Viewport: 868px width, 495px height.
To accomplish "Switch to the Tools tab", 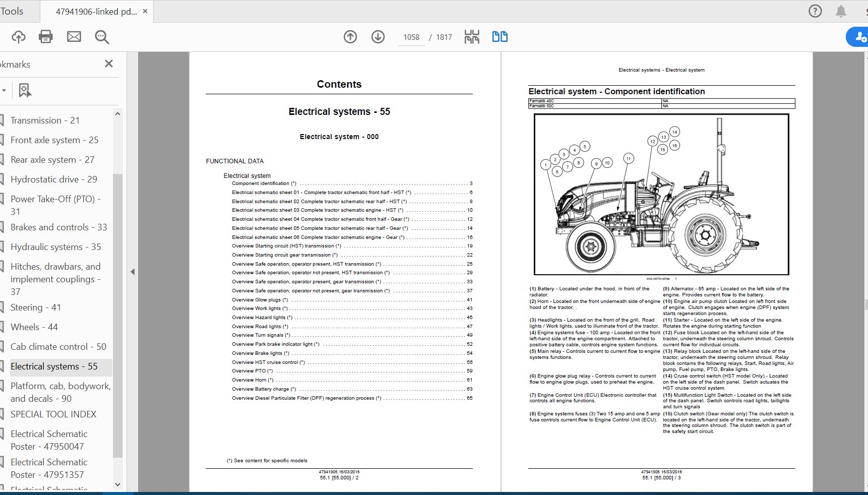I will pyautogui.click(x=12, y=11).
